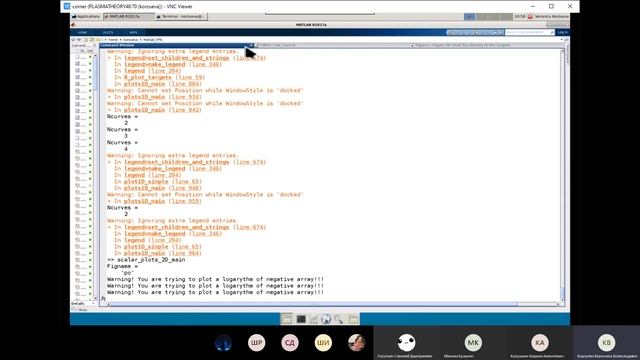Click the Command Window actions dropdown arrow

(251, 45)
